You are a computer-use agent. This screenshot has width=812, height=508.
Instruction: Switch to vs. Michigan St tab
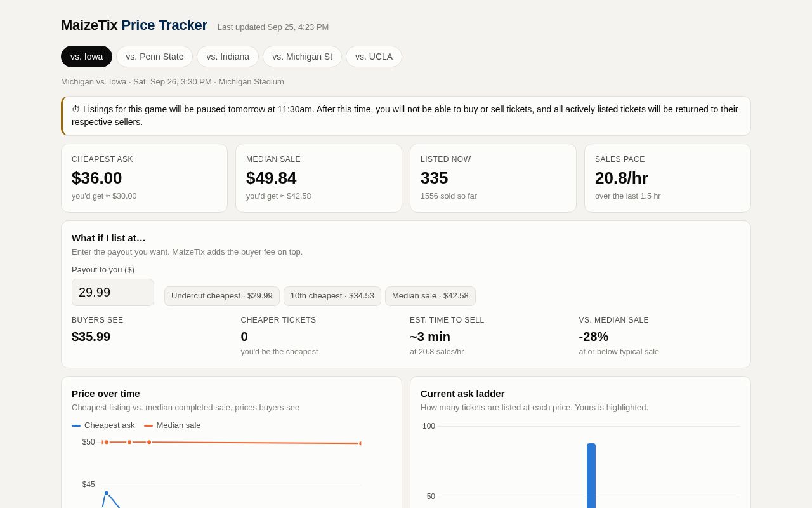302,57
